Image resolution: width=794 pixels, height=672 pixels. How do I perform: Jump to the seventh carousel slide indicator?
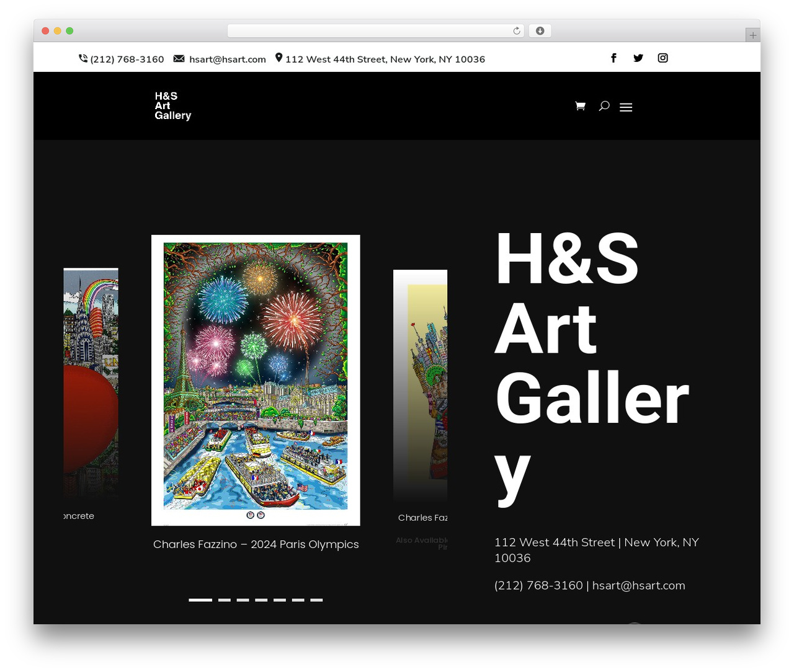[x=317, y=600]
